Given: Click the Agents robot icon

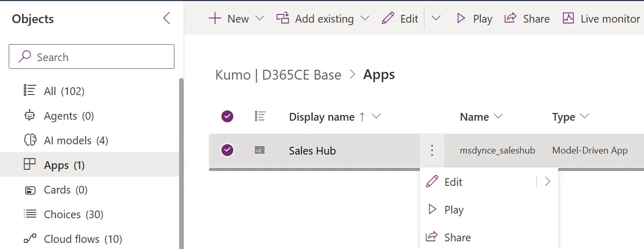Looking at the screenshot, I should [x=30, y=116].
